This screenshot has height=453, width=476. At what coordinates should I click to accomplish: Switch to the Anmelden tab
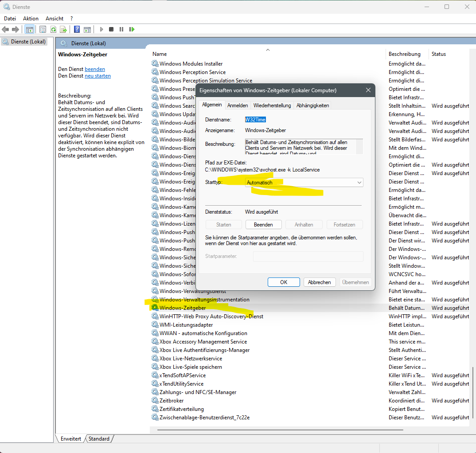click(238, 105)
